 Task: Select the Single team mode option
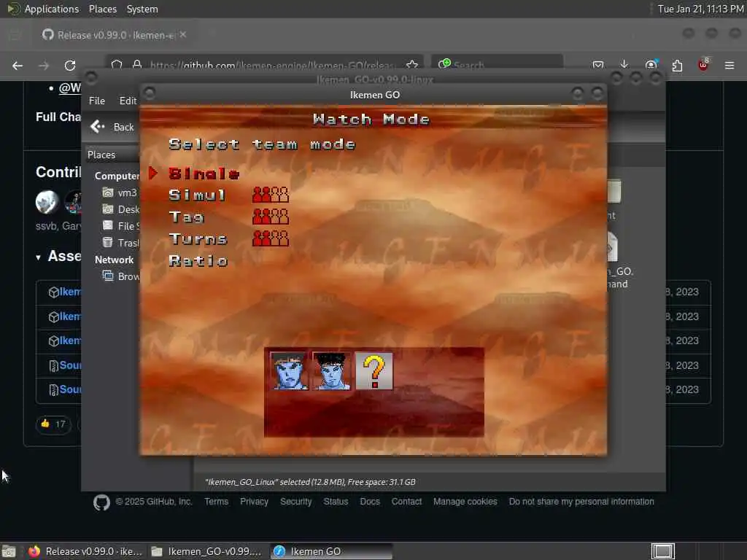[x=204, y=174]
